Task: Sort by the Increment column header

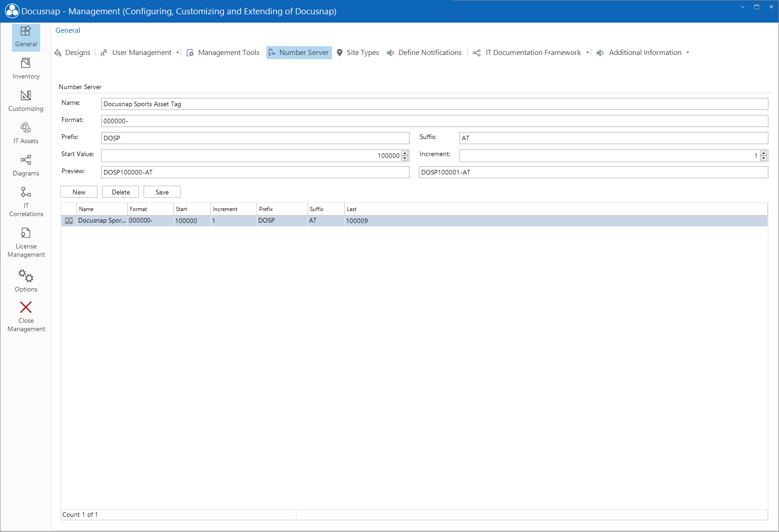Action: (x=234, y=209)
